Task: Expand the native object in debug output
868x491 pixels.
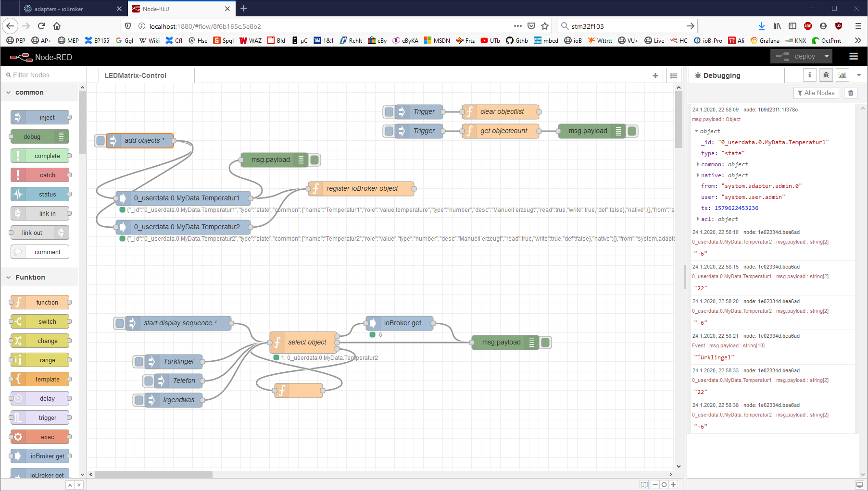Action: (698, 175)
